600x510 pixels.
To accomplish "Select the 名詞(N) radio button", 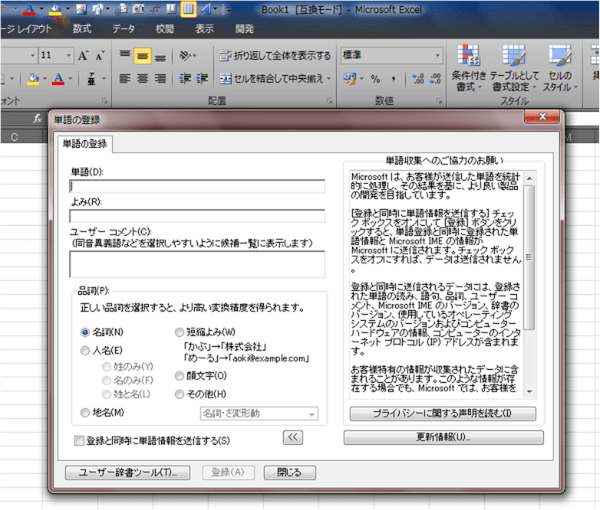I will point(85,332).
